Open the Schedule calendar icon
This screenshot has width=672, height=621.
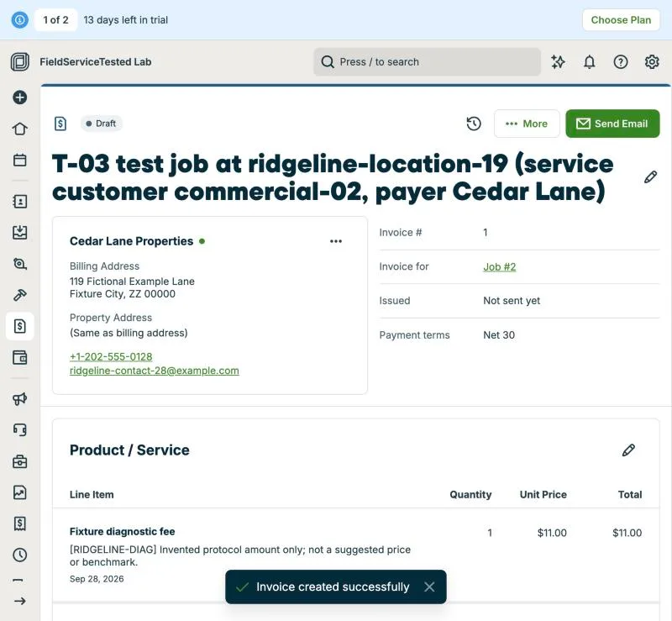(19, 160)
